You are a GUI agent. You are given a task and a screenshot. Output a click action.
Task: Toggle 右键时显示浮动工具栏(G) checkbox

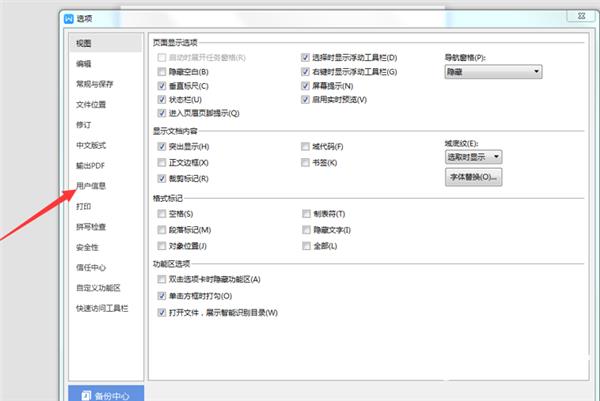click(305, 72)
